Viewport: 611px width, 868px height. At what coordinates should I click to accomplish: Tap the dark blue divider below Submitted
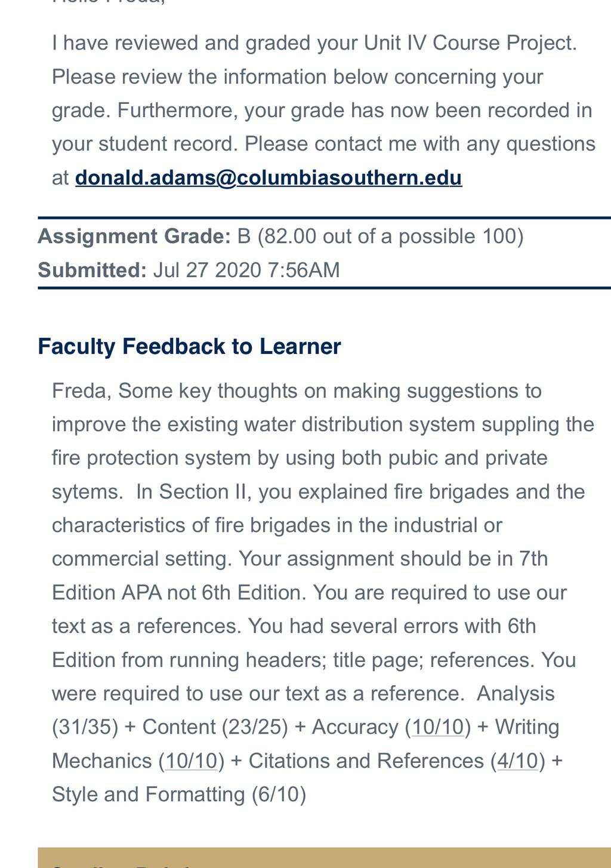324,288
